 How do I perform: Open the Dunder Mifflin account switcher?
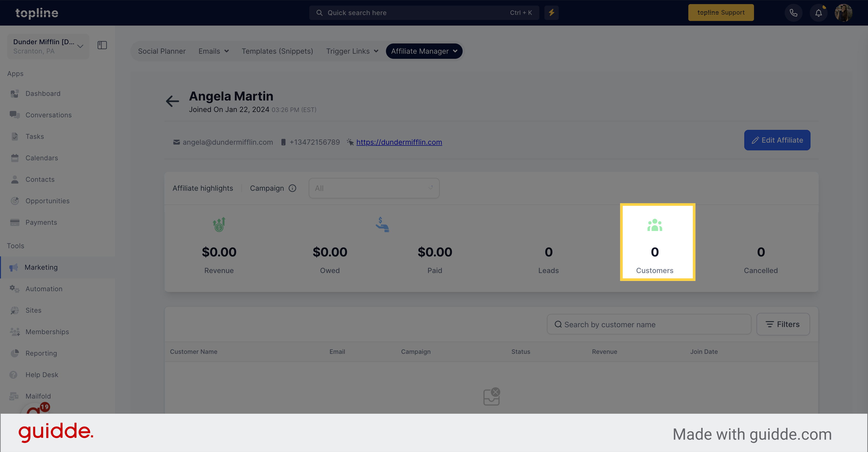(48, 46)
